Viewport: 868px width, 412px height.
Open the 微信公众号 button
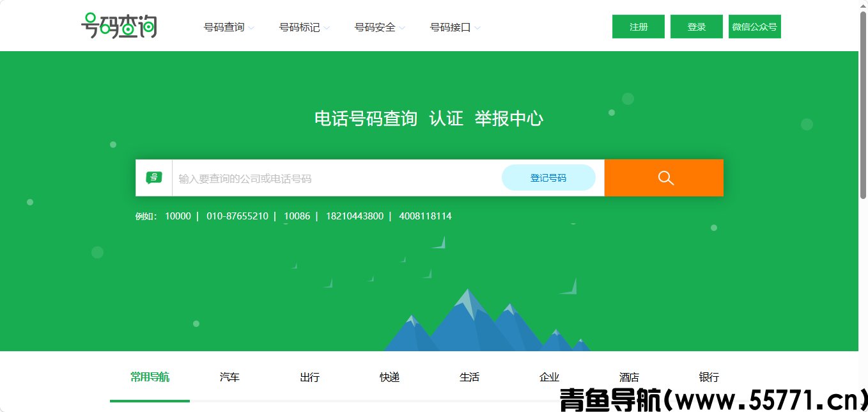755,27
